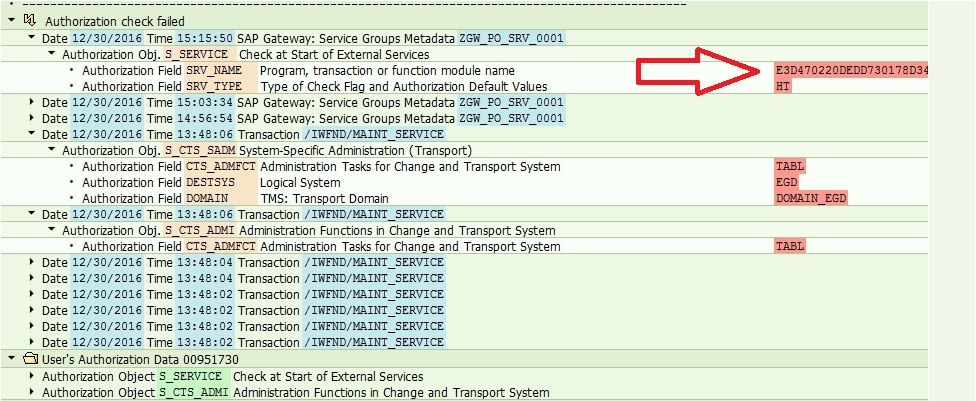The image size is (976, 401).
Task: Select TABL value under S_CTS_ADMI object
Action: tap(790, 247)
